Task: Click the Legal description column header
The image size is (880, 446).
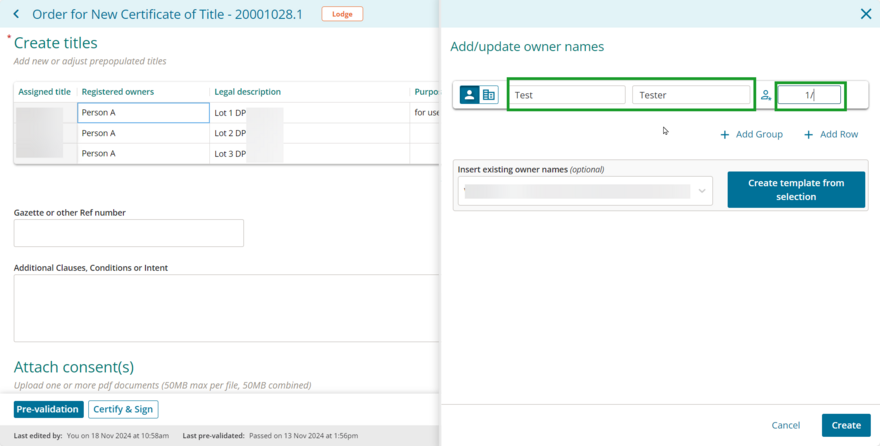Action: click(309, 92)
